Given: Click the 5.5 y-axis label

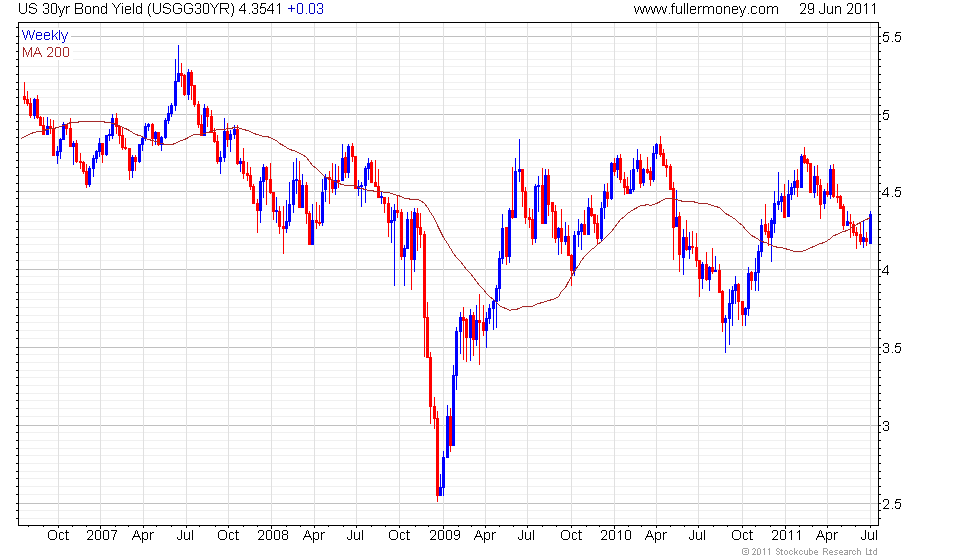Looking at the screenshot, I should [891, 37].
